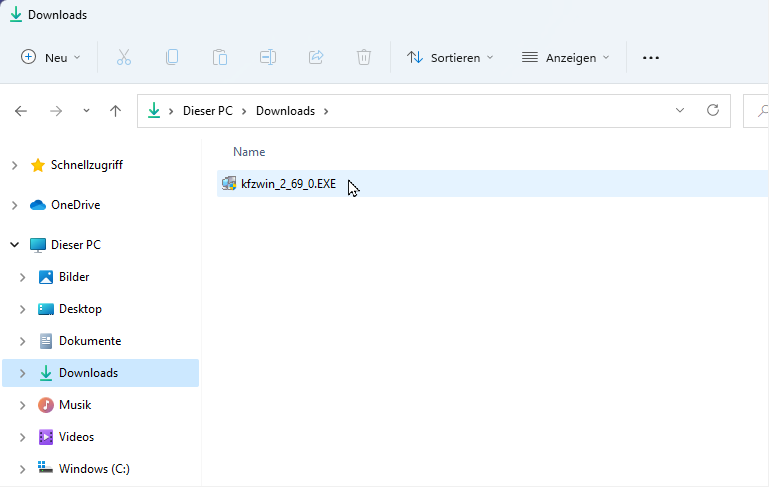769x487 pixels.
Task: Sort by the Name column header
Action: click(x=249, y=152)
